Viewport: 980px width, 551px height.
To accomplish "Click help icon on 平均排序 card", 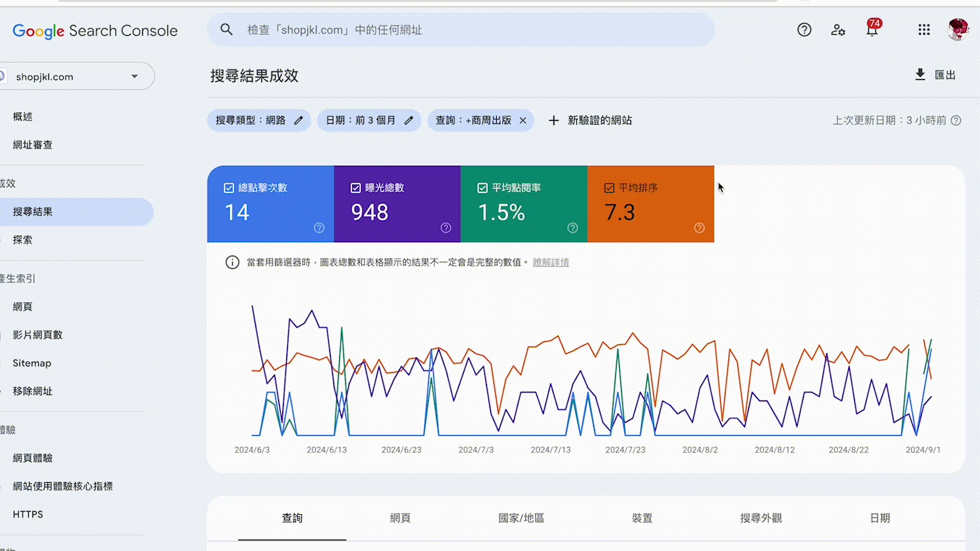I will click(x=699, y=228).
